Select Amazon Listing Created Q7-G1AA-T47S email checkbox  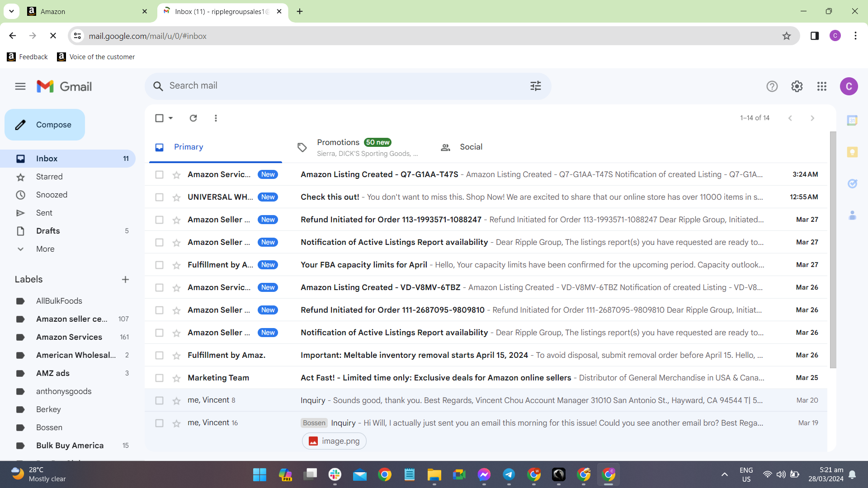(159, 174)
